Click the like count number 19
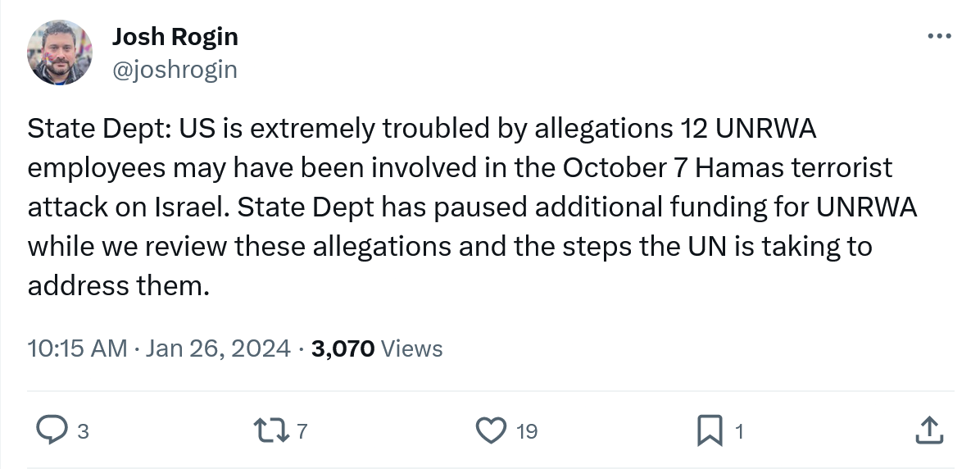The height and width of the screenshot is (469, 980). click(527, 430)
